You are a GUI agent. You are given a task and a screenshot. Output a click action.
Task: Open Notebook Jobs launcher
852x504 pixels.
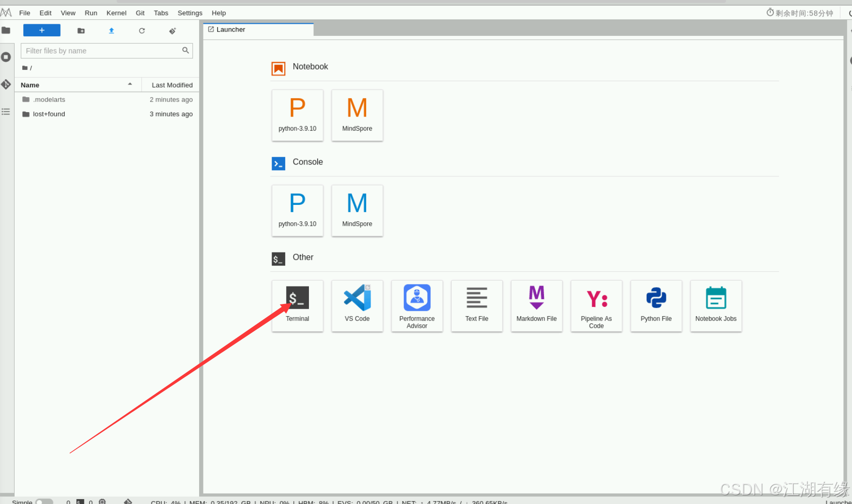point(716,306)
